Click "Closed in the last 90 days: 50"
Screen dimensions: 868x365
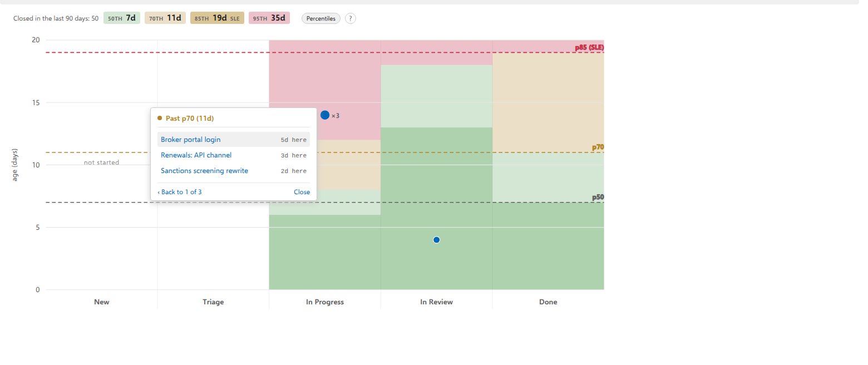[x=56, y=18]
